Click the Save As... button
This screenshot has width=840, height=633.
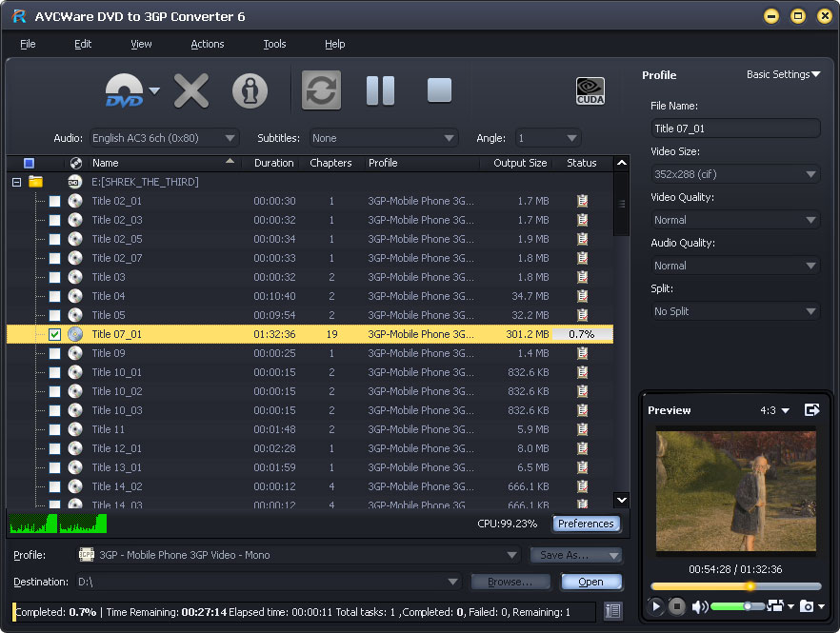tap(575, 555)
